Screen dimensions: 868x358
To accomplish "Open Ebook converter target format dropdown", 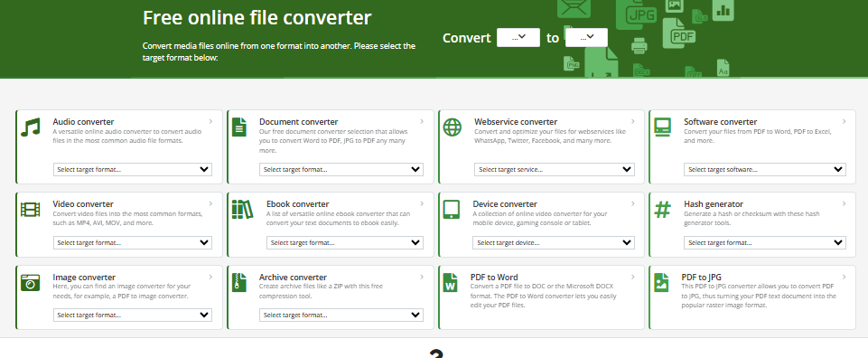I will [x=345, y=242].
